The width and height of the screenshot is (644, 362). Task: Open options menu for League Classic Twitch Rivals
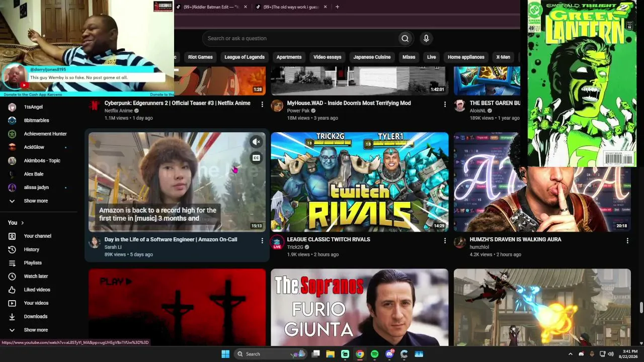coord(445,241)
